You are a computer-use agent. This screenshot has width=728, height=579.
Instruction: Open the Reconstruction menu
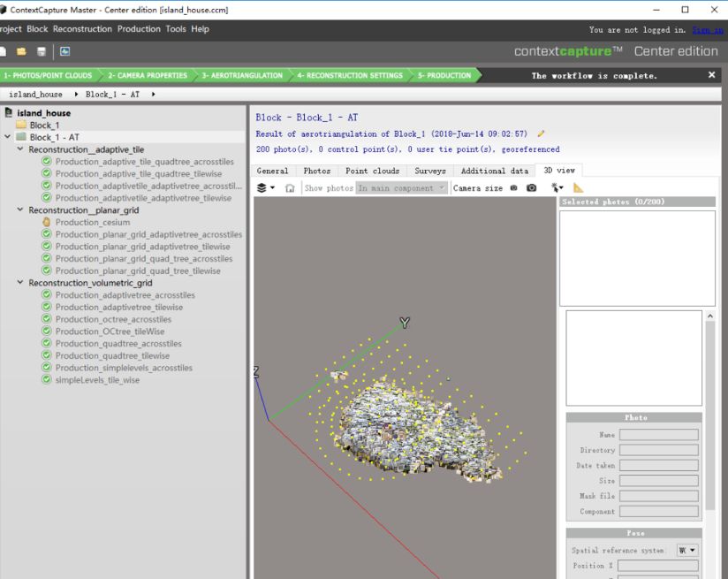point(82,29)
